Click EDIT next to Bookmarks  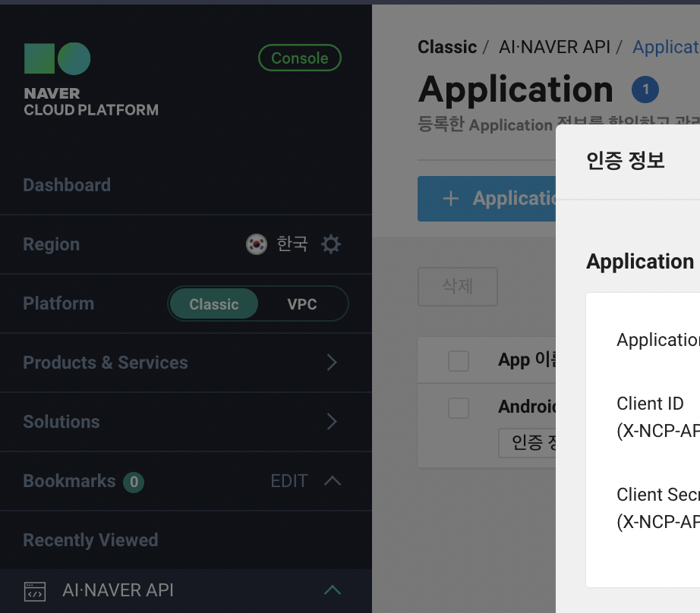click(289, 481)
